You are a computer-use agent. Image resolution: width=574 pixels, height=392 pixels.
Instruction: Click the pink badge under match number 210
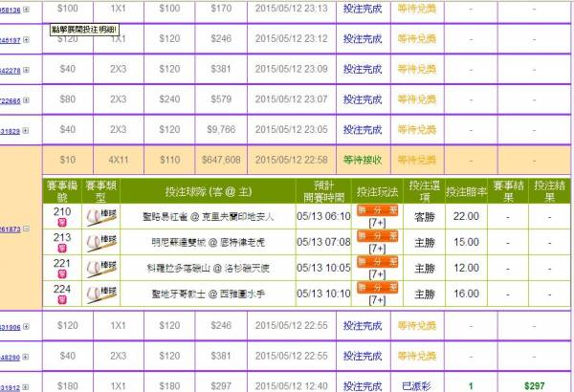point(63,223)
